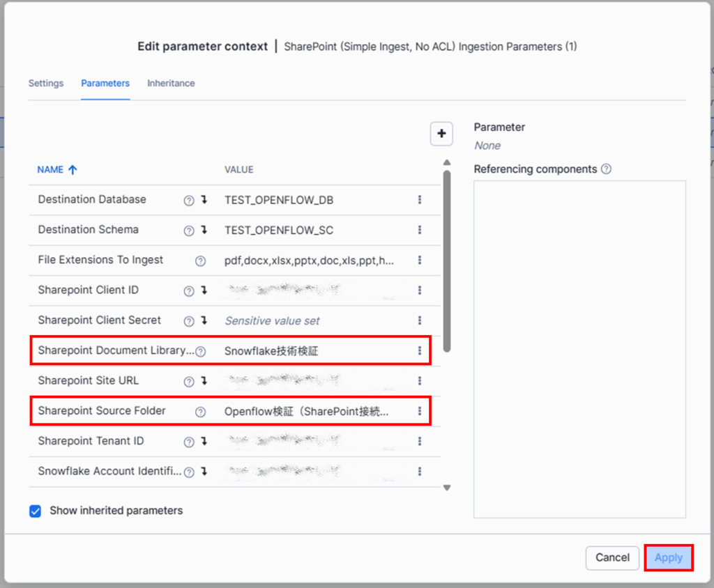Image resolution: width=714 pixels, height=588 pixels.
Task: Select the Sharepoint Site URL parameter row
Action: (234, 381)
